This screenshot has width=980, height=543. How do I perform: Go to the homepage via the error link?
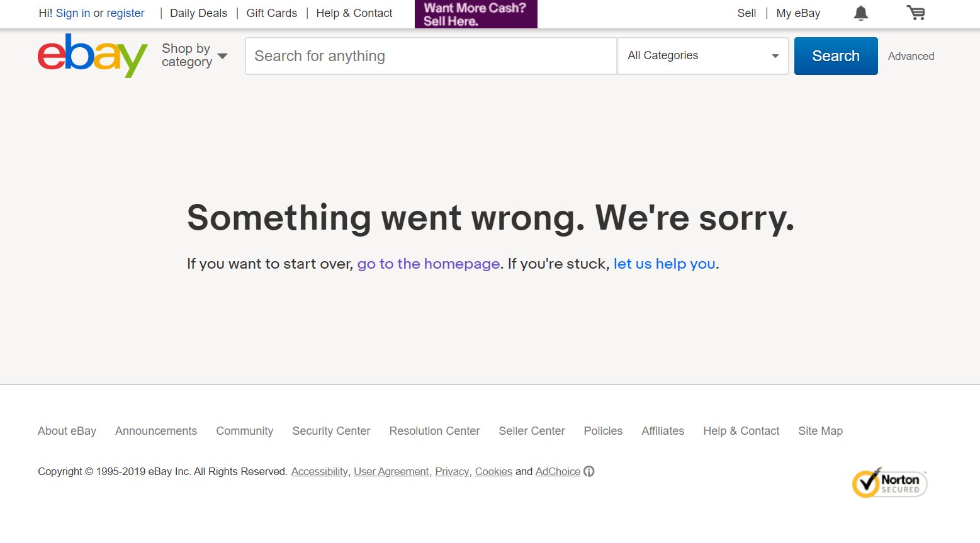pos(428,264)
